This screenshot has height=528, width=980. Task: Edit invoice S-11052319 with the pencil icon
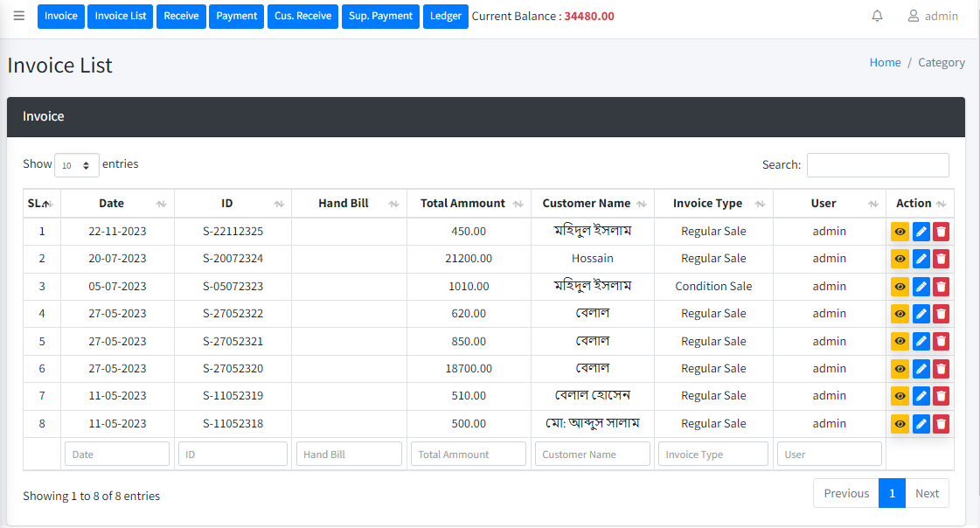[921, 396]
